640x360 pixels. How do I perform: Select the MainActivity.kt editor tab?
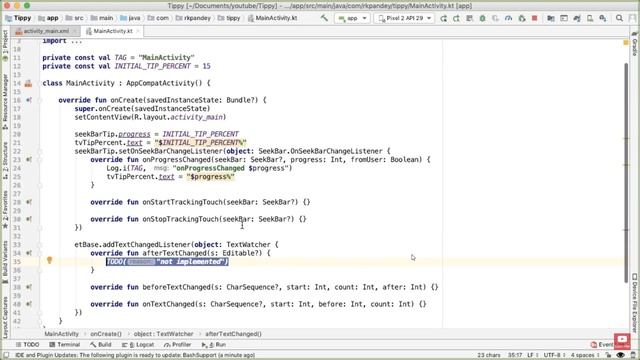tap(112, 31)
